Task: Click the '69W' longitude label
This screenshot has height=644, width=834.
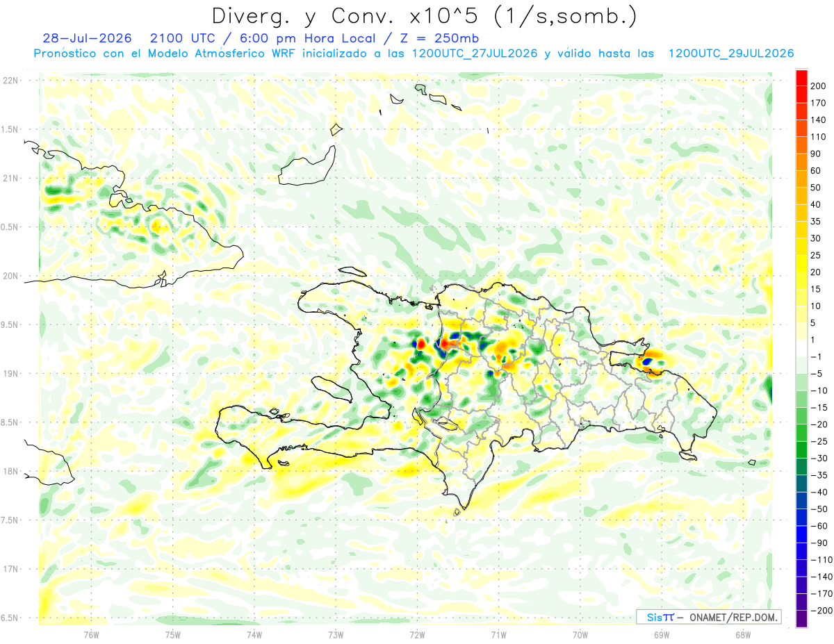Action: [661, 634]
